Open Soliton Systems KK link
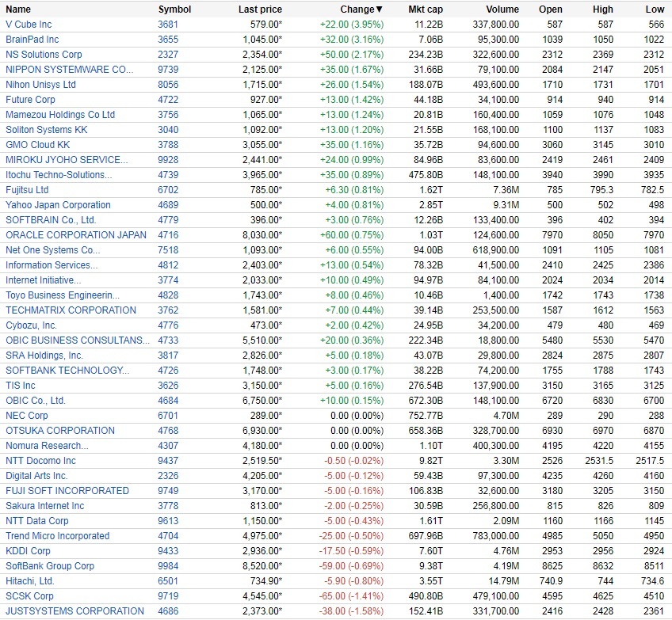 46,130
